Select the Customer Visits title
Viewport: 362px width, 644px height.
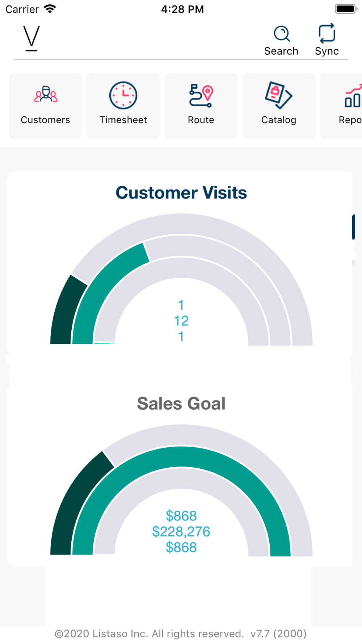coord(181,193)
